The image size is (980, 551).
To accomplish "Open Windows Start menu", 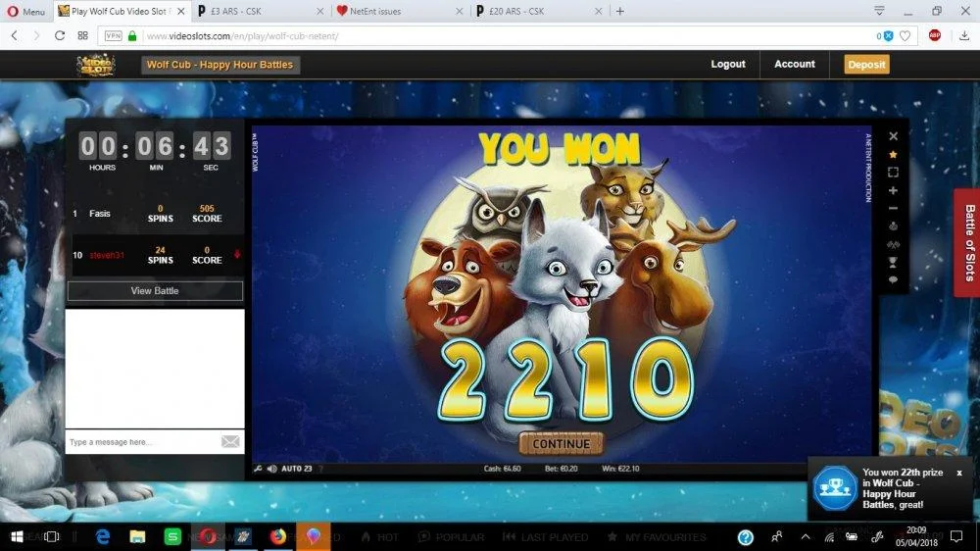I will pos(17,536).
